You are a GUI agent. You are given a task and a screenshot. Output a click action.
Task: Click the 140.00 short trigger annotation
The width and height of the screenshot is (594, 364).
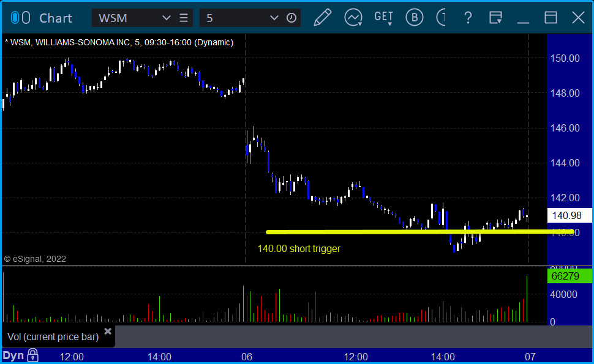point(299,248)
